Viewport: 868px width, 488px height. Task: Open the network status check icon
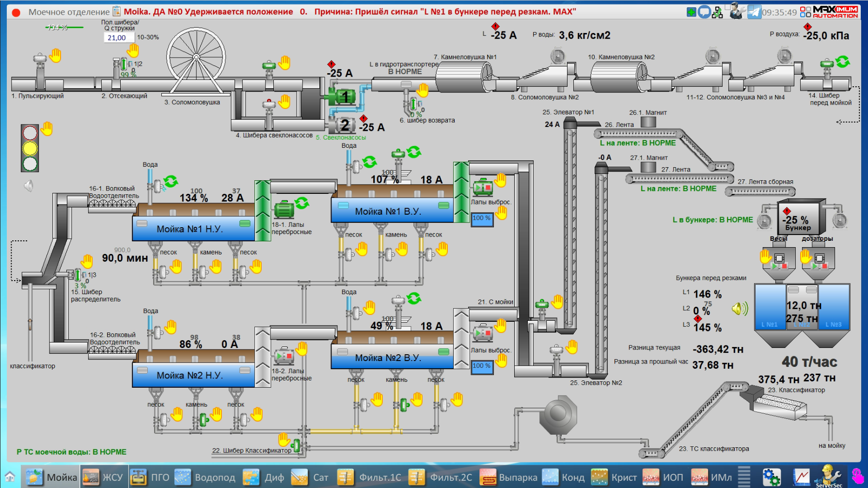click(x=717, y=12)
